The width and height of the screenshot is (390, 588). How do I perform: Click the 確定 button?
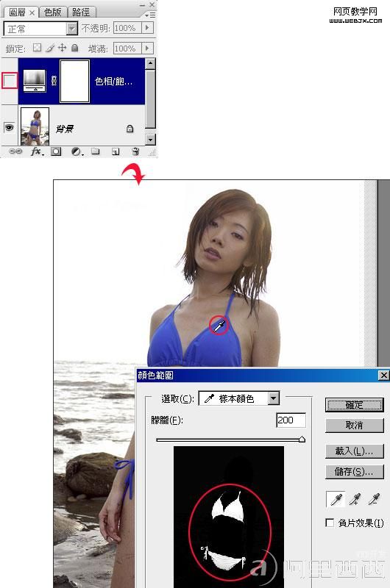point(355,405)
